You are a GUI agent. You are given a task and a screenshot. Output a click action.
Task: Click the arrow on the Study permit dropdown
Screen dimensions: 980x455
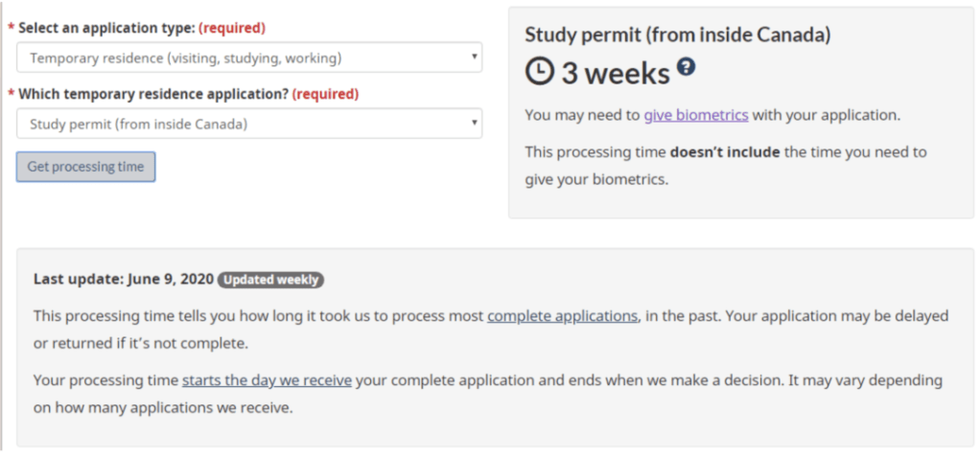pyautogui.click(x=474, y=124)
